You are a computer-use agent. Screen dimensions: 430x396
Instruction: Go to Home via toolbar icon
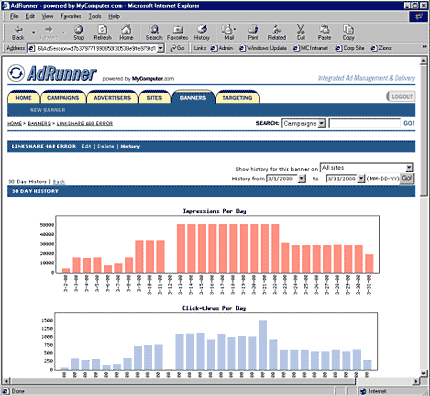coord(126,33)
